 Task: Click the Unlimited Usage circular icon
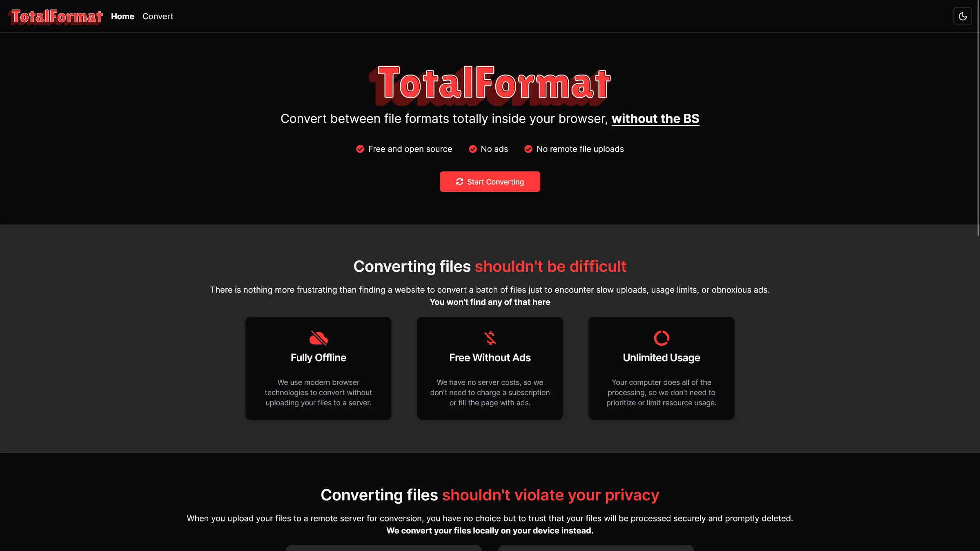pyautogui.click(x=661, y=338)
